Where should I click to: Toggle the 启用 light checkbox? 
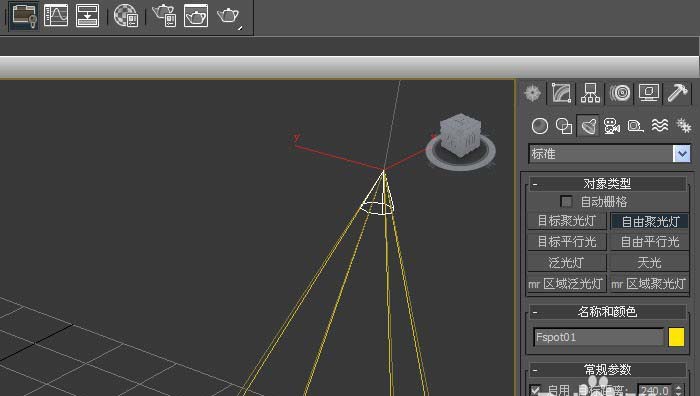(535, 390)
